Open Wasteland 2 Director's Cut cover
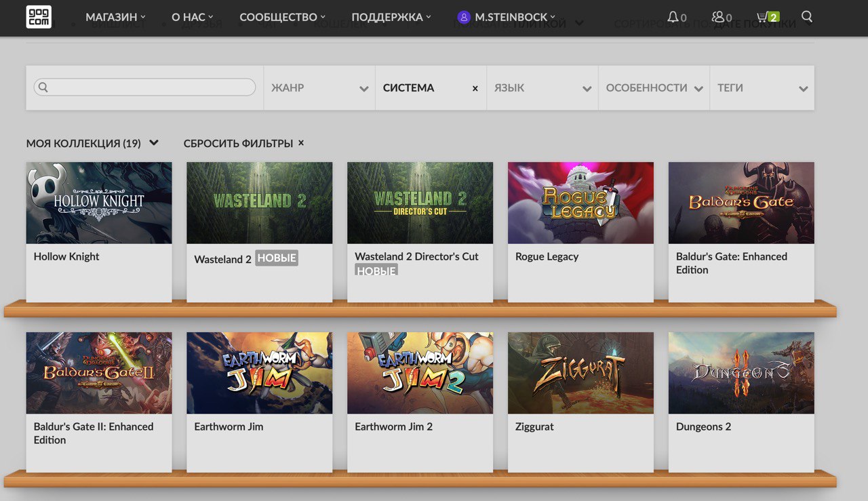Screen dimensions: 868x501 pos(420,203)
